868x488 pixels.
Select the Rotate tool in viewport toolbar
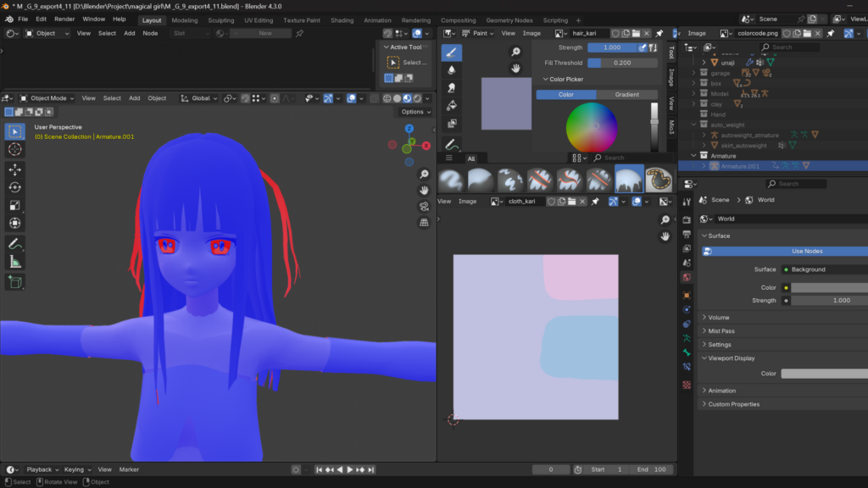click(14, 187)
